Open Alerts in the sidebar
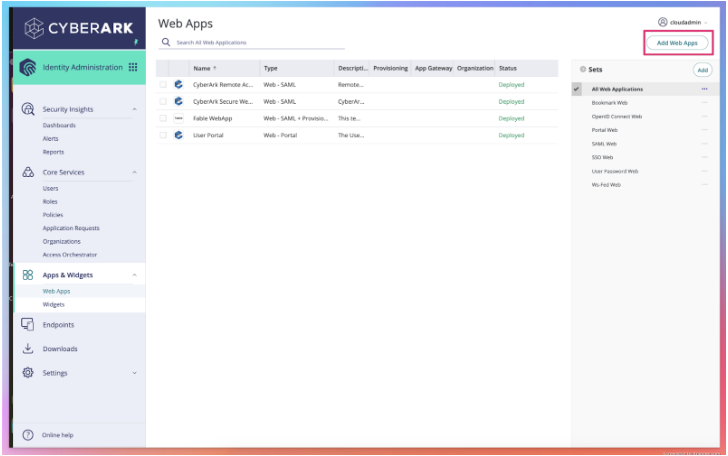Screen dimensions: 728x456 [x=50, y=138]
